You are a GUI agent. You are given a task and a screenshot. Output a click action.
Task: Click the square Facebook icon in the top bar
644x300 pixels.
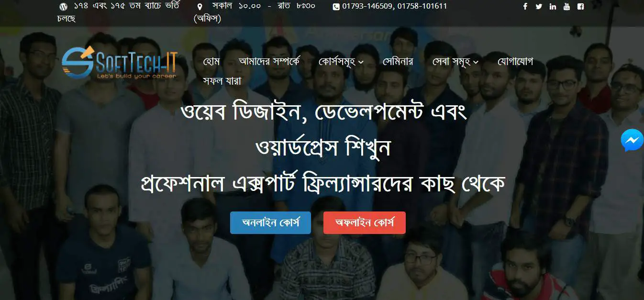coord(580,7)
